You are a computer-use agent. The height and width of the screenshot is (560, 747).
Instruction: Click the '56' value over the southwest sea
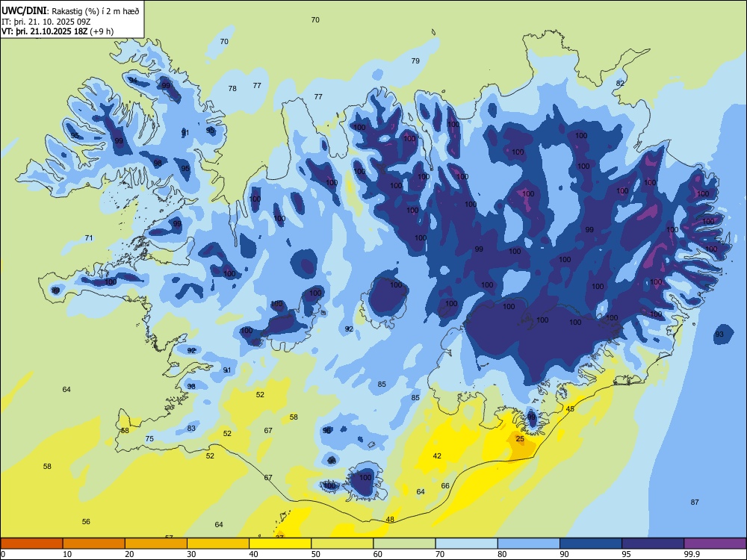[x=86, y=521]
